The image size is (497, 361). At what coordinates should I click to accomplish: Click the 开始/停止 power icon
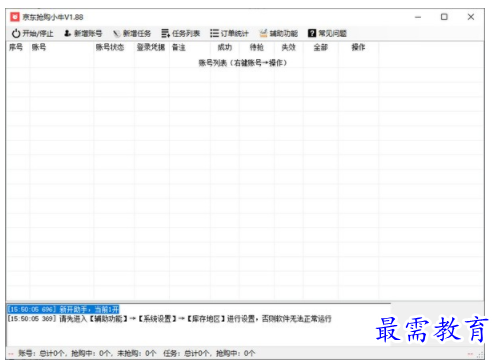[16, 33]
